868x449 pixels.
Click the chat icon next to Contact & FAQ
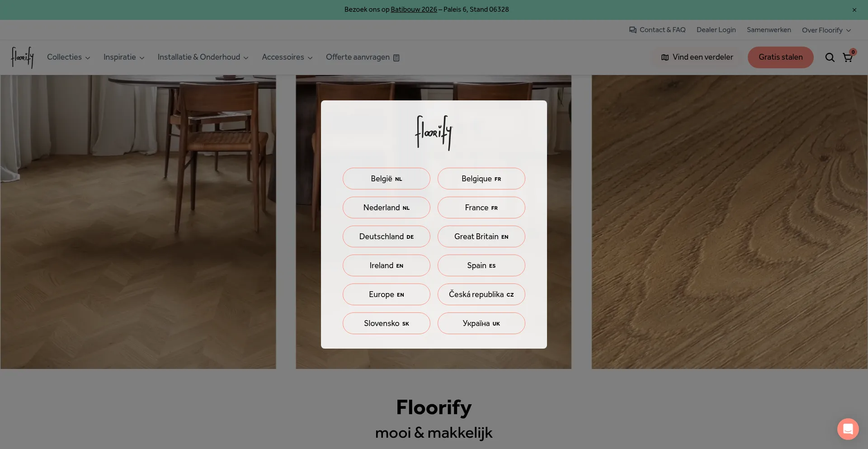click(x=632, y=29)
